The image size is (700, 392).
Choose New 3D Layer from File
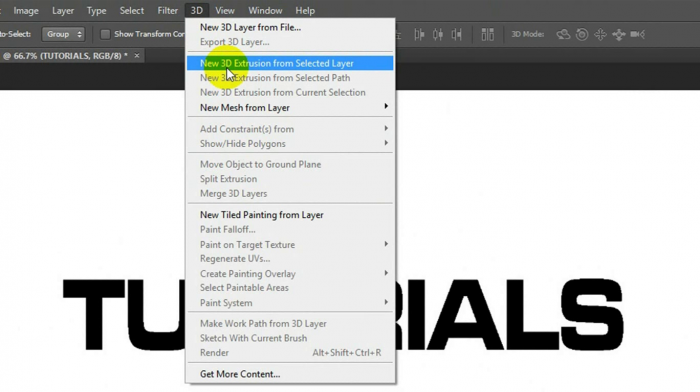(x=290, y=27)
